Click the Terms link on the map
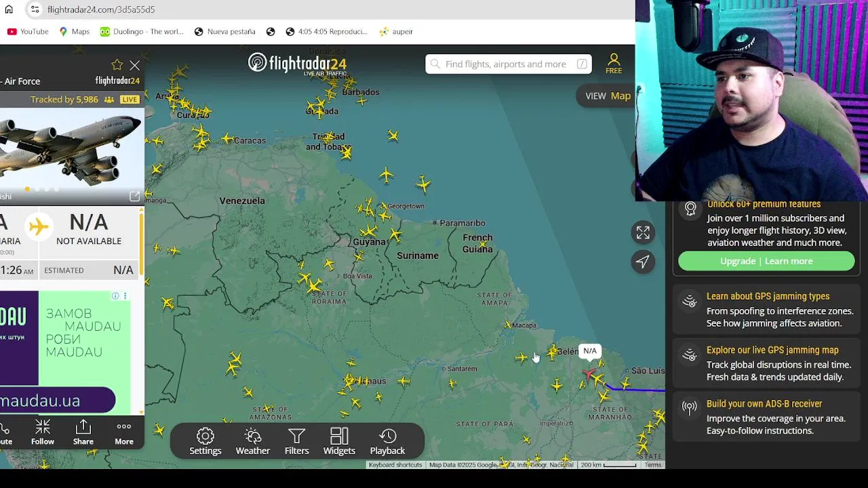 [653, 465]
